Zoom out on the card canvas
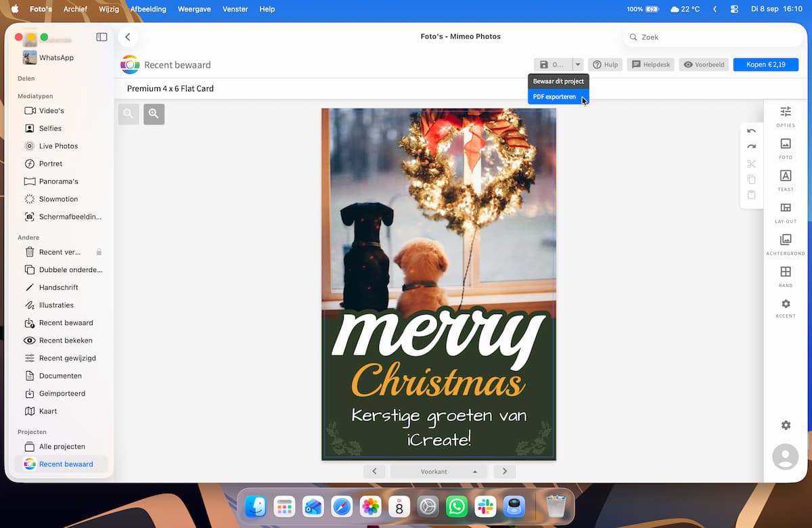812x528 pixels. click(x=129, y=114)
